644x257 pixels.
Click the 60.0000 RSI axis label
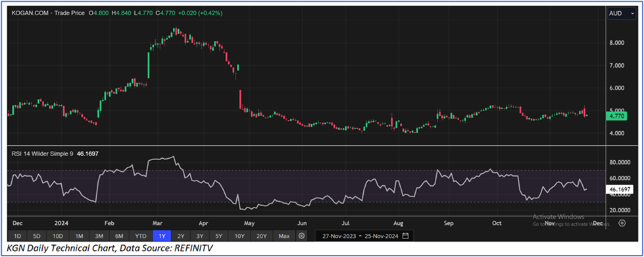(619, 178)
